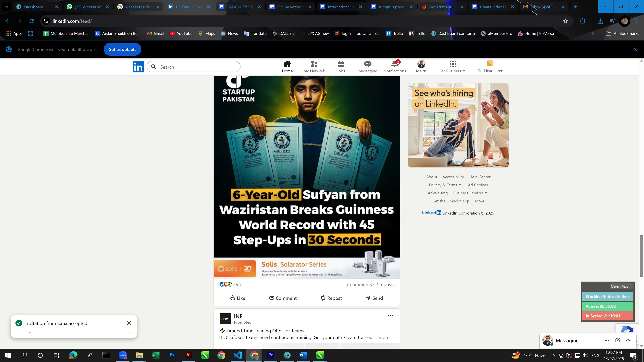Show hidden system tray icons

(553, 355)
